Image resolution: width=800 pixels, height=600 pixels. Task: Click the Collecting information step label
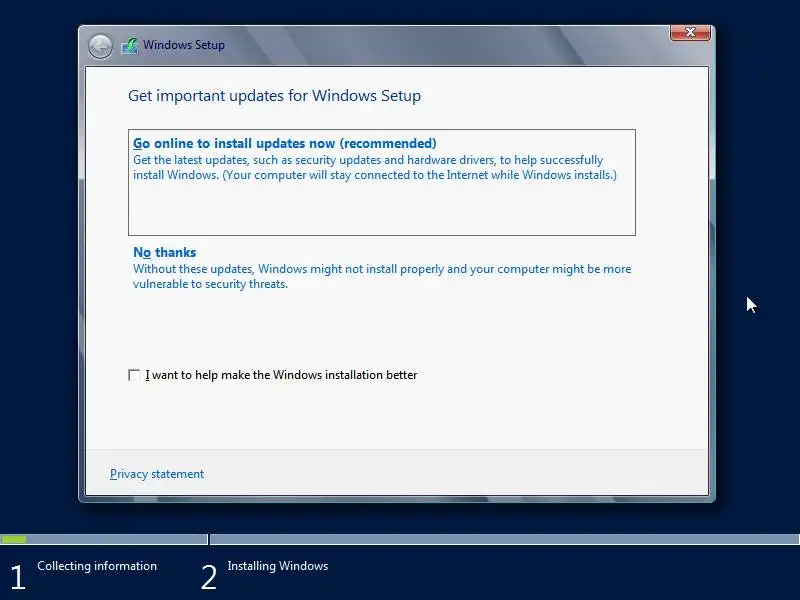[x=97, y=566]
